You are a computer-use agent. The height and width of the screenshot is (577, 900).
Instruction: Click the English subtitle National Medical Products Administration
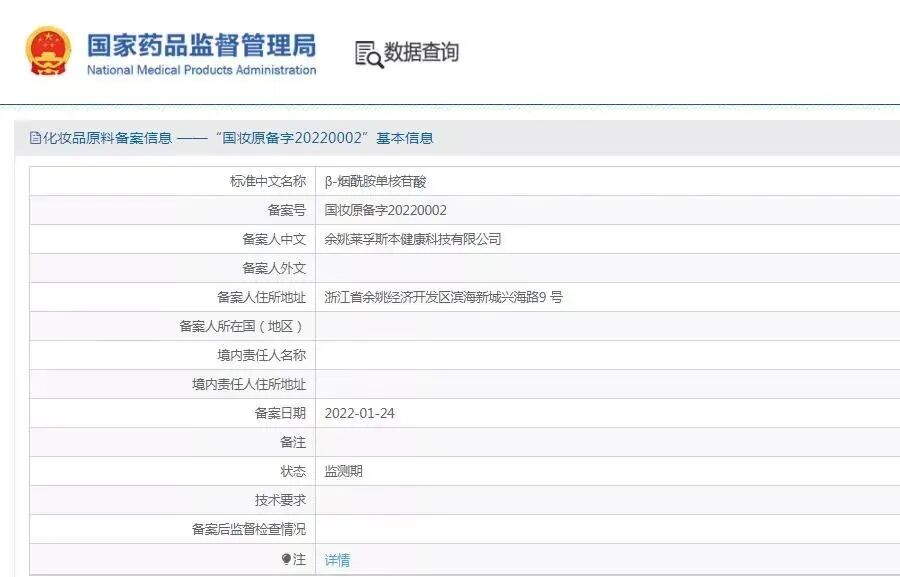pyautogui.click(x=204, y=70)
